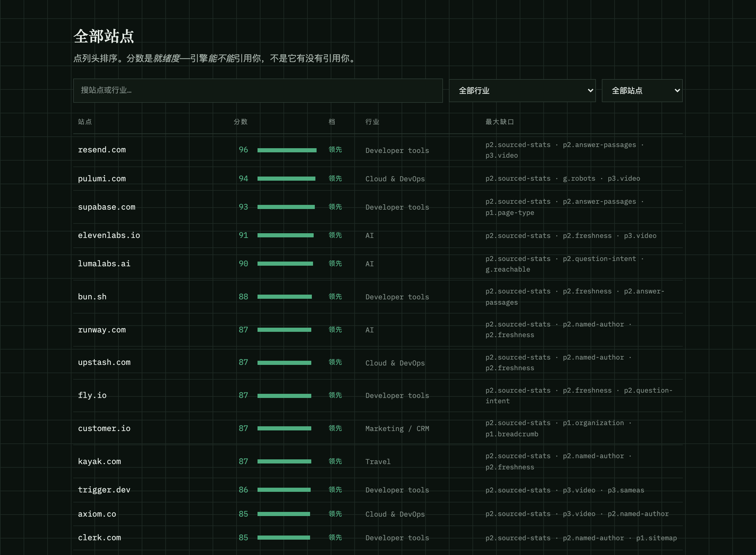The width and height of the screenshot is (756, 555).
Task: Click g.robots gap in pulumi.com row
Action: pyautogui.click(x=579, y=179)
